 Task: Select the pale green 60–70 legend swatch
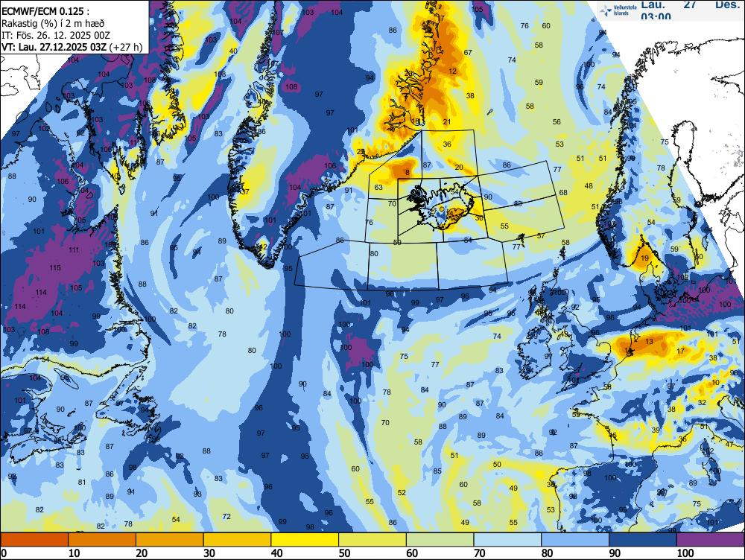point(440,539)
